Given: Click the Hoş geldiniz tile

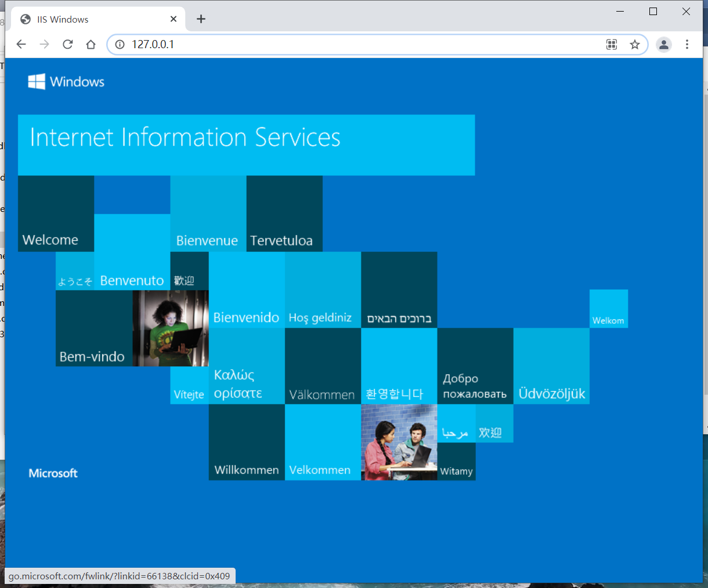Looking at the screenshot, I should coord(323,290).
